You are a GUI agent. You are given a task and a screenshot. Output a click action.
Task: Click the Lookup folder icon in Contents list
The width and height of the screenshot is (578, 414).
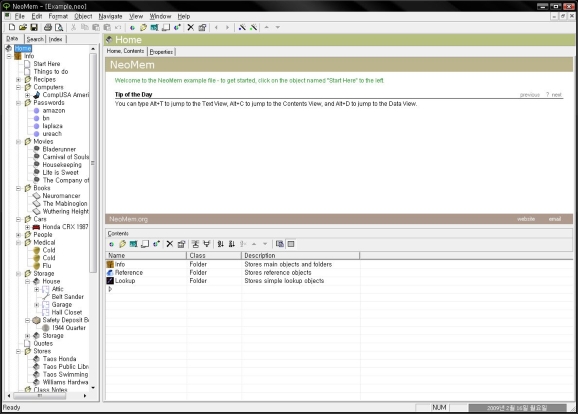(110, 281)
